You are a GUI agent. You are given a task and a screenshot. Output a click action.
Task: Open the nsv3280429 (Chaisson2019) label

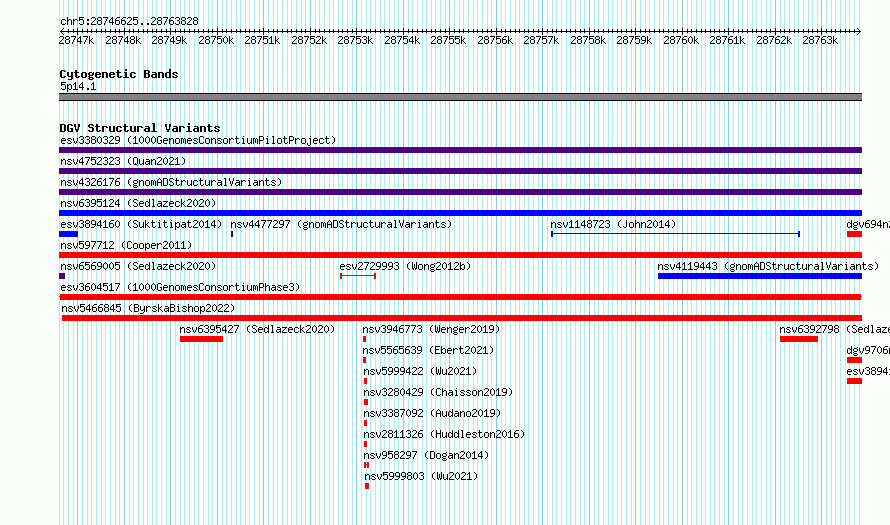click(x=438, y=392)
